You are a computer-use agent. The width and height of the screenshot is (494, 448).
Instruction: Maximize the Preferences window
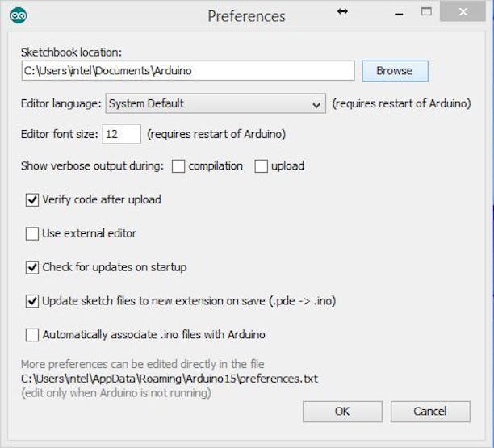426,12
